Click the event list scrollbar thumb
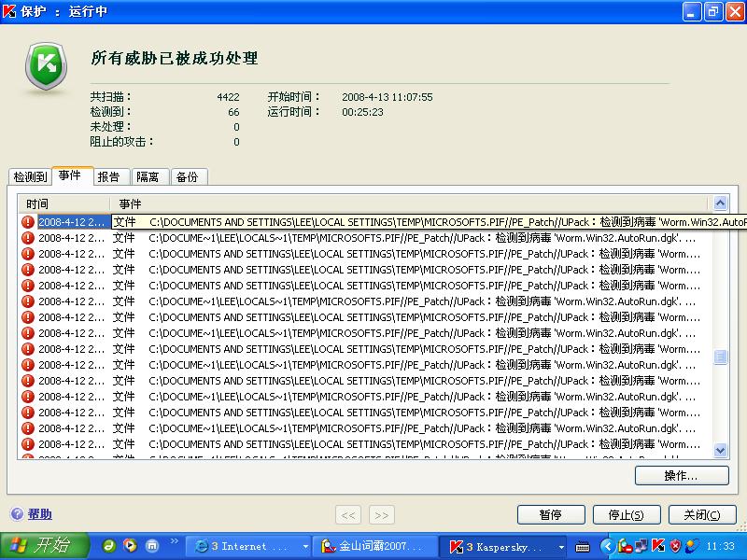Screen dimensions: 747x560 click(720, 357)
